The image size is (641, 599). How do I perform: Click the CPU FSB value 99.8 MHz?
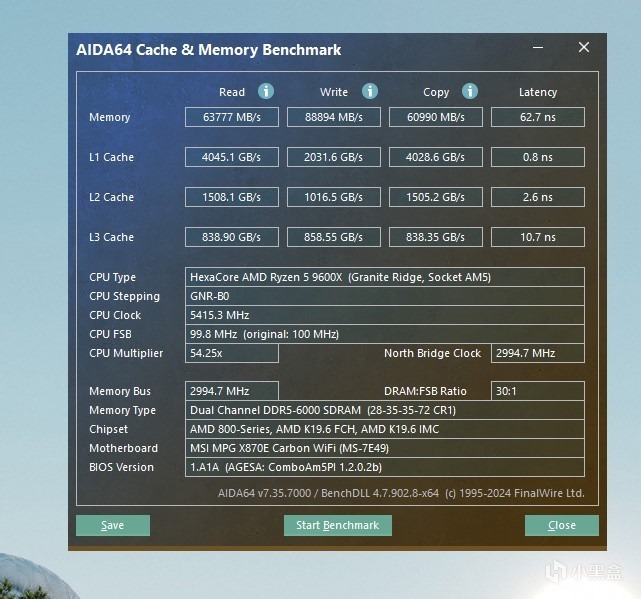click(x=385, y=334)
